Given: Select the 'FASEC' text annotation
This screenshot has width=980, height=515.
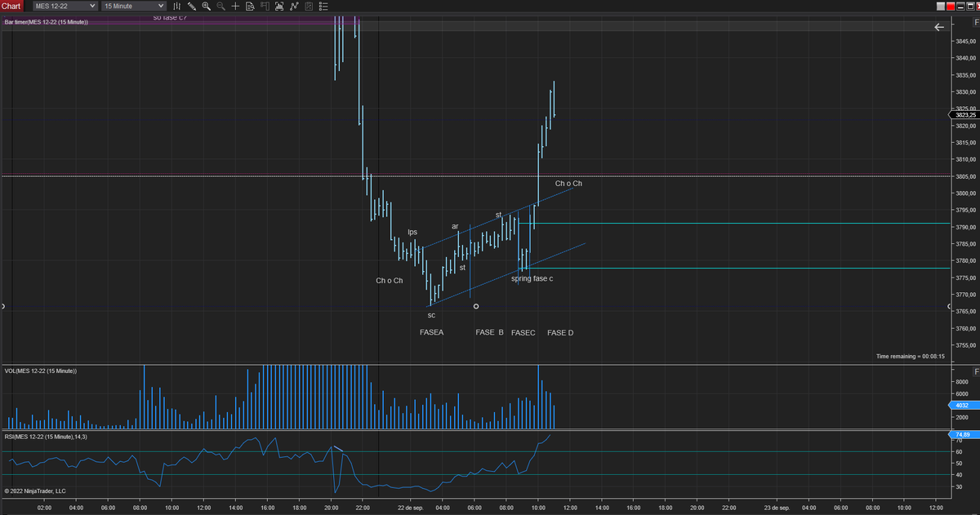Looking at the screenshot, I should point(523,333).
